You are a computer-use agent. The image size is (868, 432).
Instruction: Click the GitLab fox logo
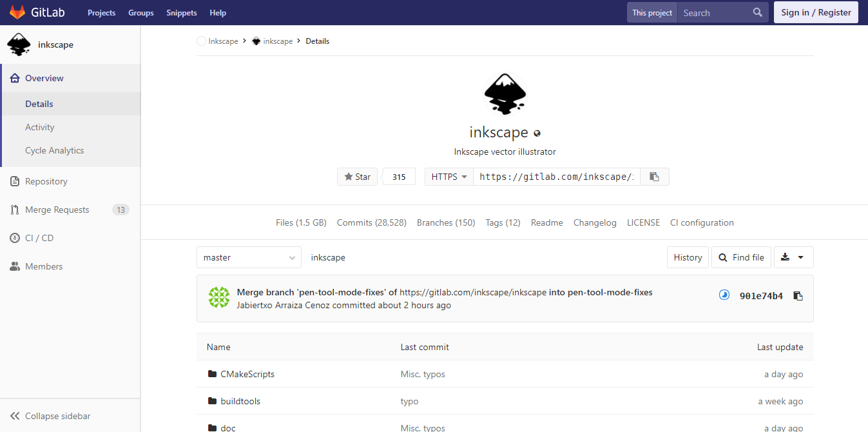pos(17,12)
